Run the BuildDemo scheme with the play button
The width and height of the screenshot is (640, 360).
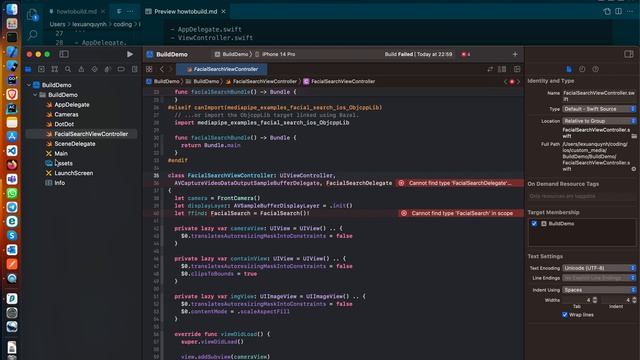coord(130,54)
